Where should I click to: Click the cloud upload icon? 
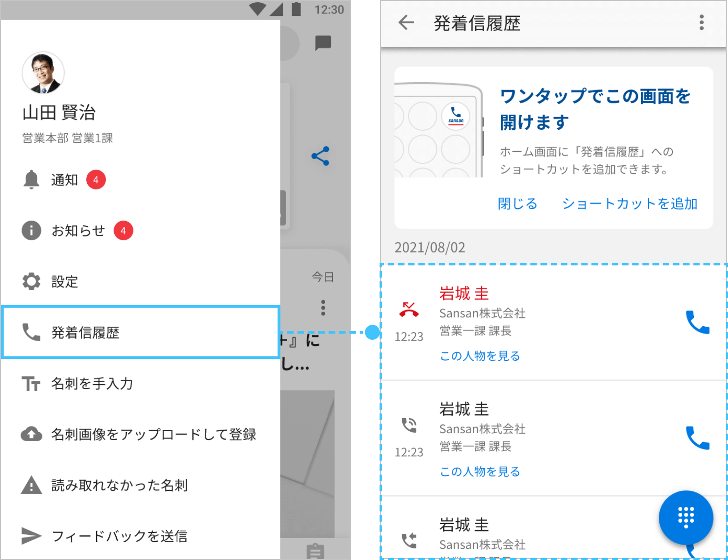31,434
